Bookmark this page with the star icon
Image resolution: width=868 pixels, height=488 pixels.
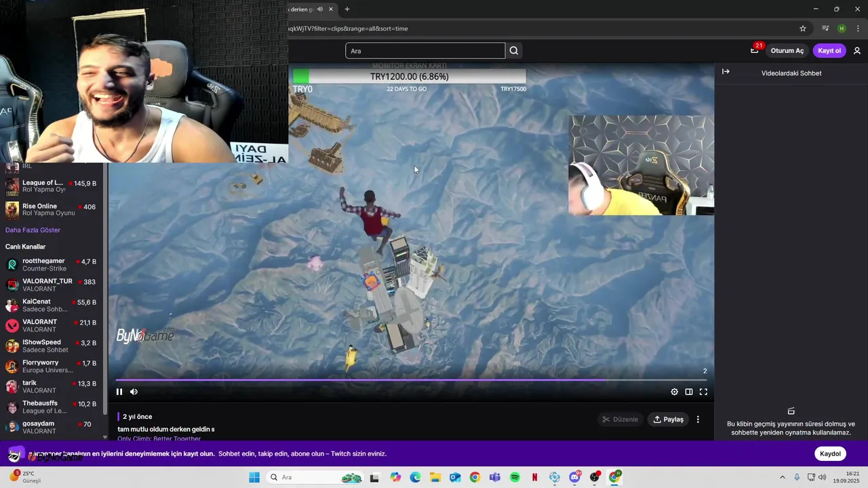[803, 28]
